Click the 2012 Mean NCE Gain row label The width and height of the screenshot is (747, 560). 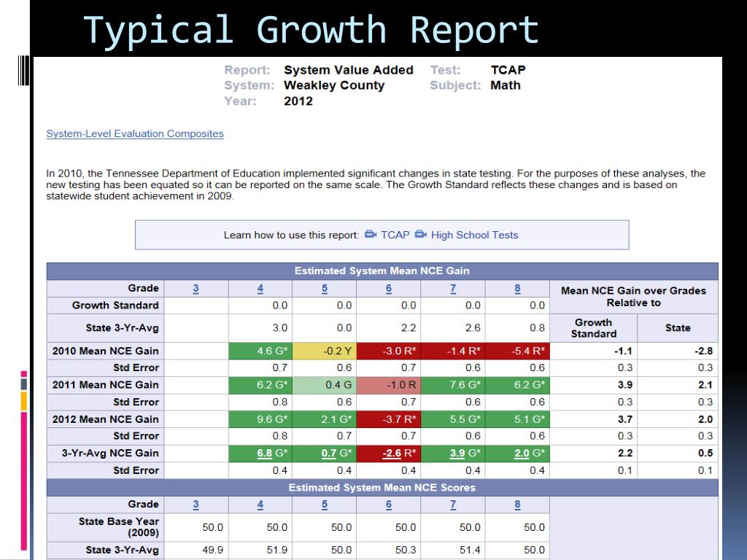pyautogui.click(x=105, y=419)
